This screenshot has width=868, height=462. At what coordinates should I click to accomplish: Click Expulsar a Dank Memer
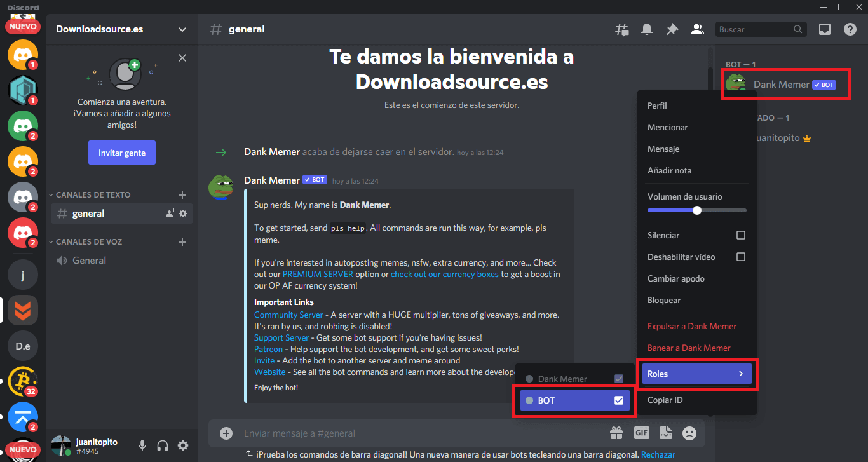[697, 326]
